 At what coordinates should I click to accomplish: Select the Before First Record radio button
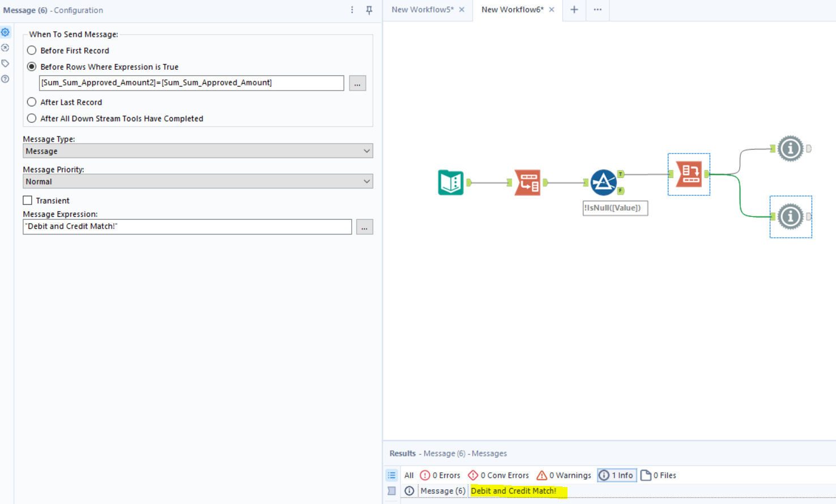(x=32, y=50)
